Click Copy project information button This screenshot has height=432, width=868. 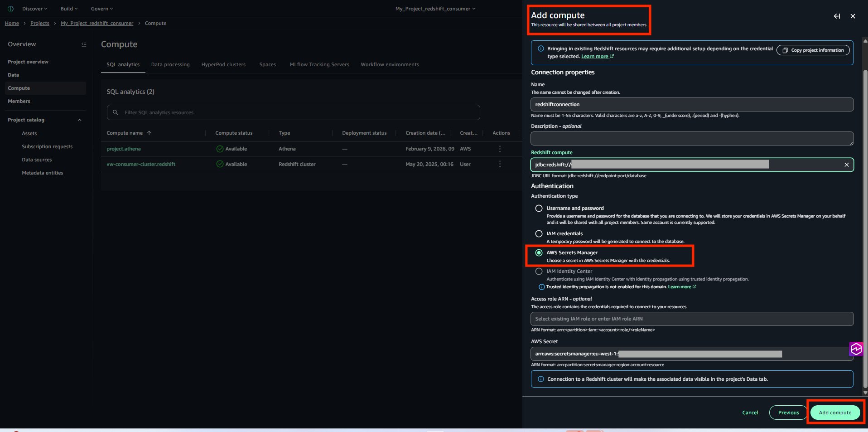click(813, 50)
